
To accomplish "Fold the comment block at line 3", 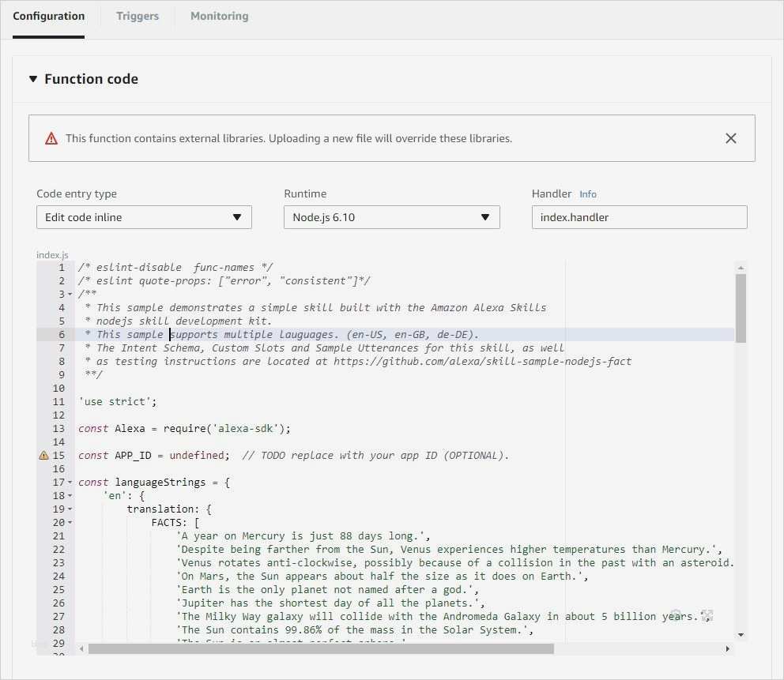I will (70, 295).
